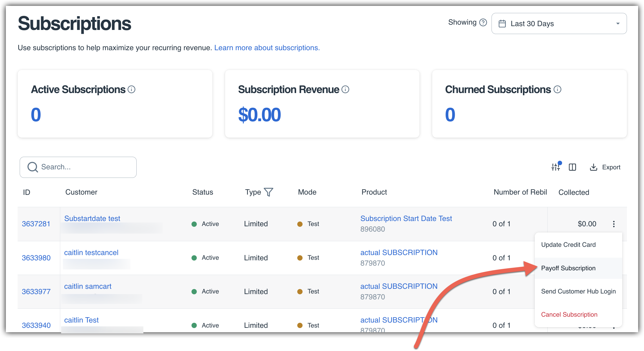The width and height of the screenshot is (644, 351).
Task: Click the Showing help question mark icon
Action: click(483, 23)
